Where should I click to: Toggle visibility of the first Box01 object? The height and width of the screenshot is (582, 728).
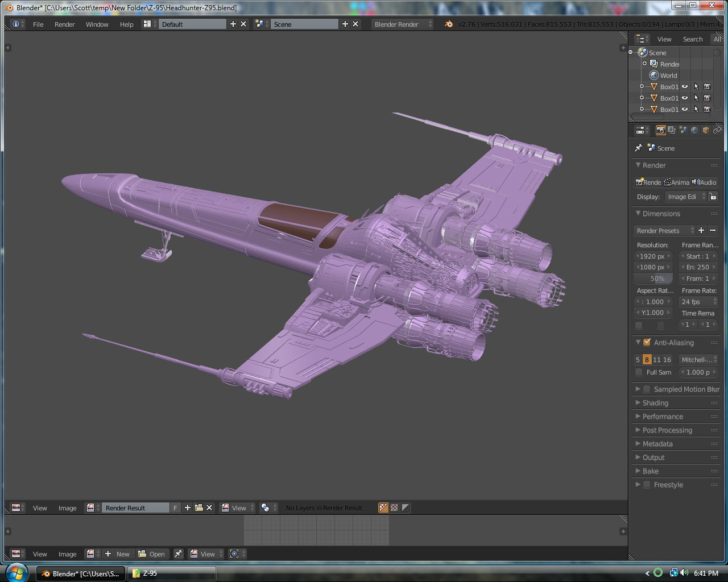685,86
